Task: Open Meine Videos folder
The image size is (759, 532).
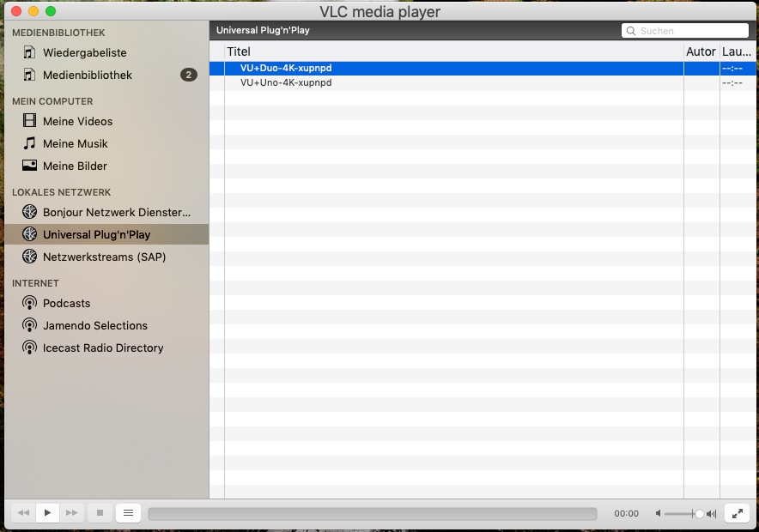Action: pyautogui.click(x=77, y=121)
